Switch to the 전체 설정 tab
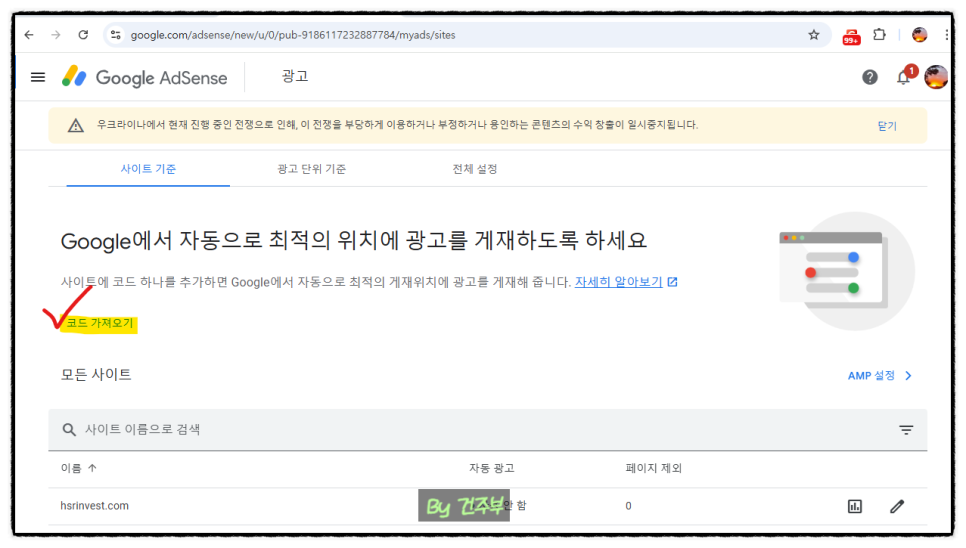The image size is (966, 548). coord(474,169)
